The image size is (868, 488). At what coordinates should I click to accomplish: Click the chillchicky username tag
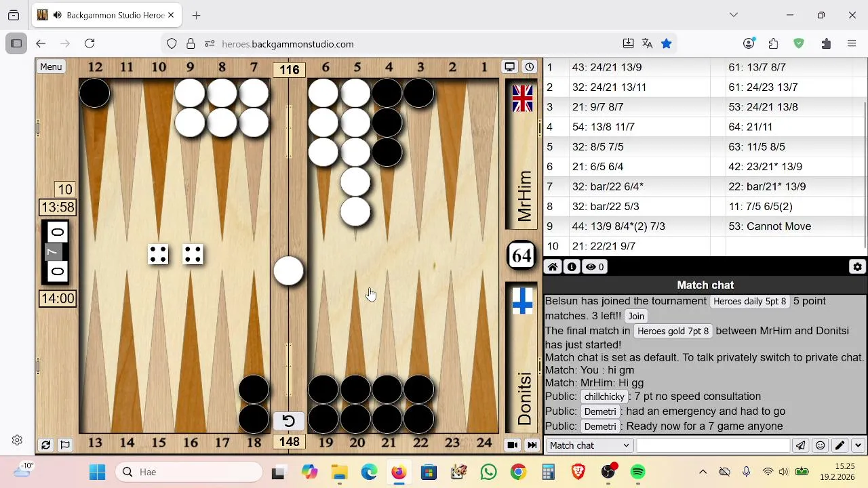(604, 396)
